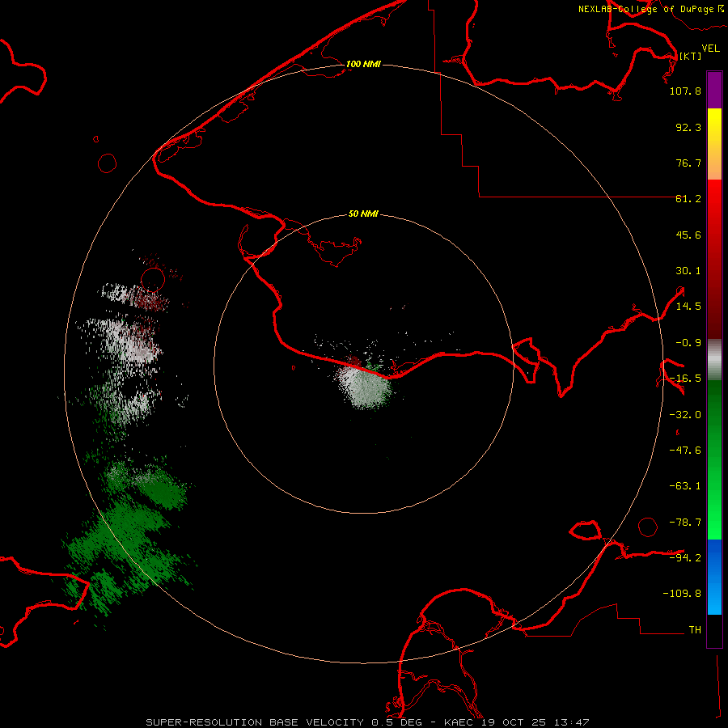Click the blue segment of velocity color bar

[714, 577]
